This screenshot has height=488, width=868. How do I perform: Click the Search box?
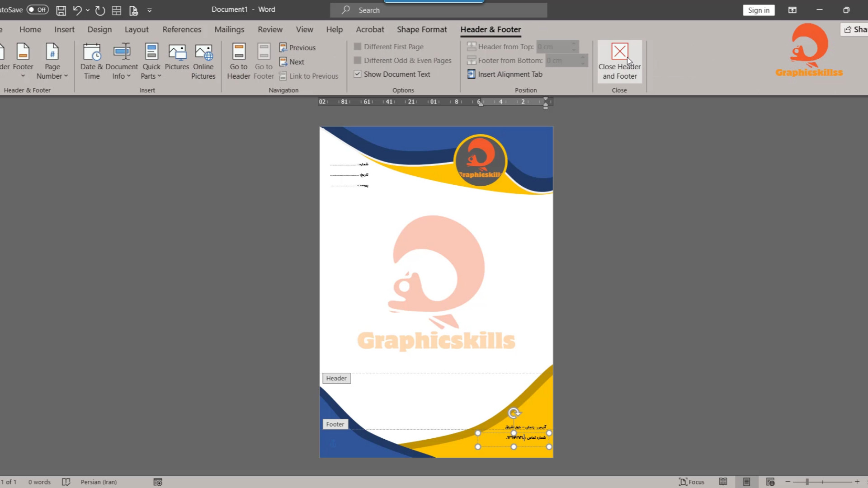pyautogui.click(x=439, y=10)
